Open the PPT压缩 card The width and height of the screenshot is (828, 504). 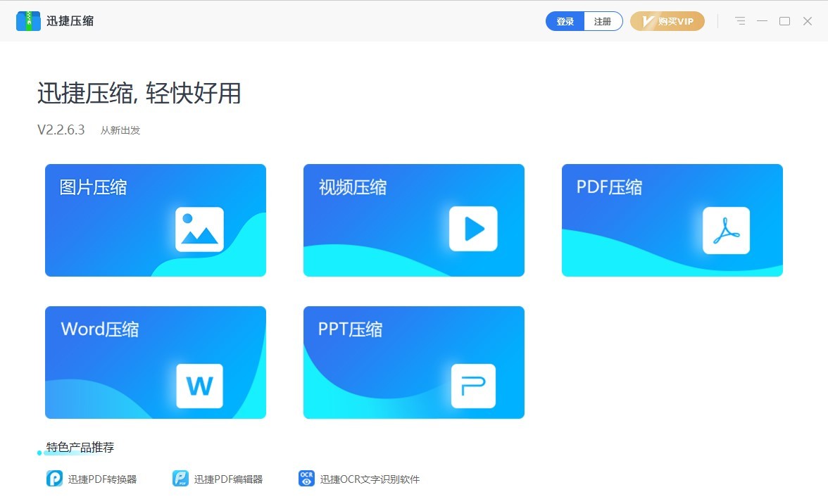pyautogui.click(x=413, y=362)
